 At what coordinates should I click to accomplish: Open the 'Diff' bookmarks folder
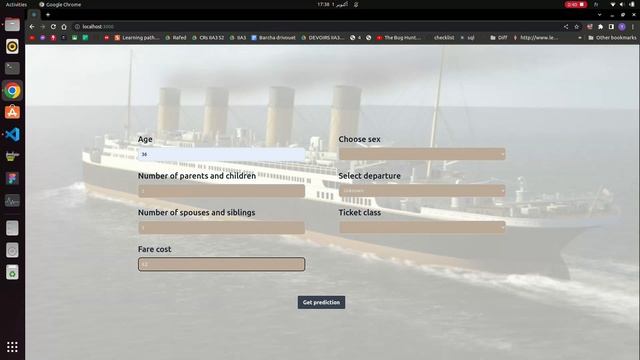pos(499,38)
